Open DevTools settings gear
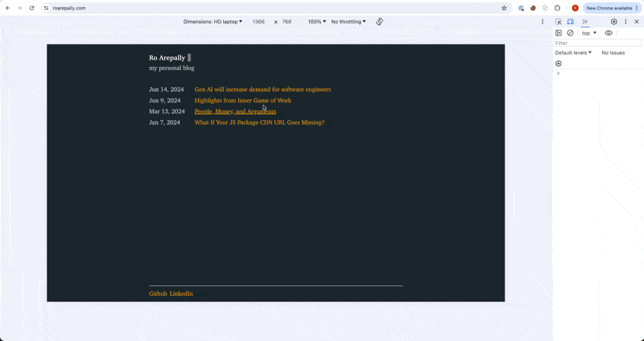Screen dimensions: 644x341 [614, 22]
